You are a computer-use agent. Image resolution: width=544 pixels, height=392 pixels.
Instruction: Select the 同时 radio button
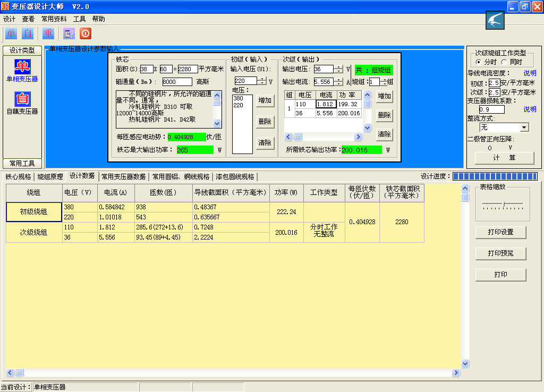tap(504, 62)
